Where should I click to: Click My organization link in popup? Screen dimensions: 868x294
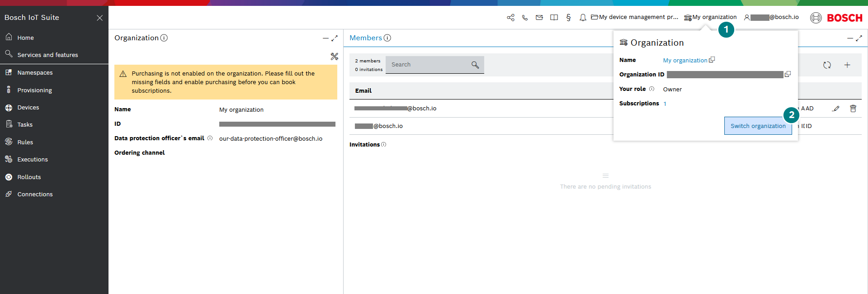pos(685,60)
